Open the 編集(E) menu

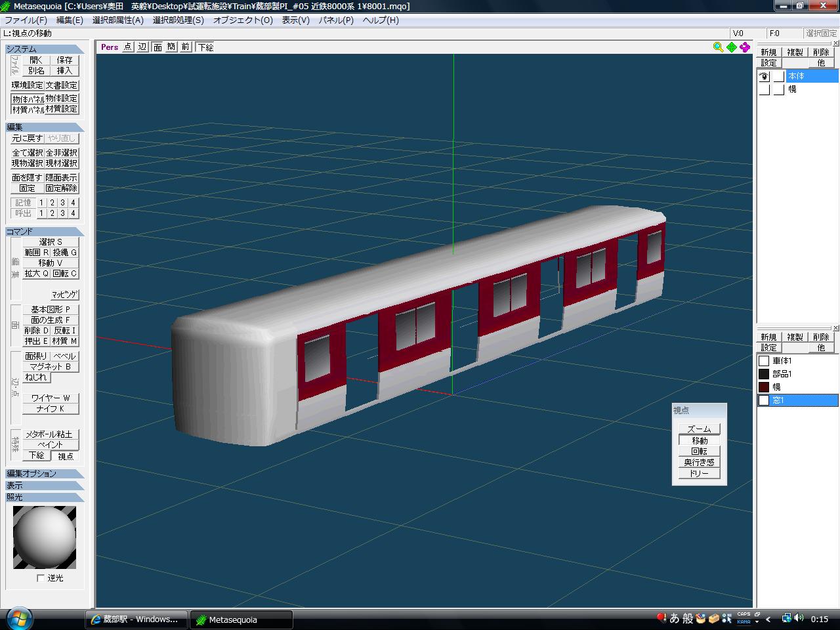click(70, 20)
